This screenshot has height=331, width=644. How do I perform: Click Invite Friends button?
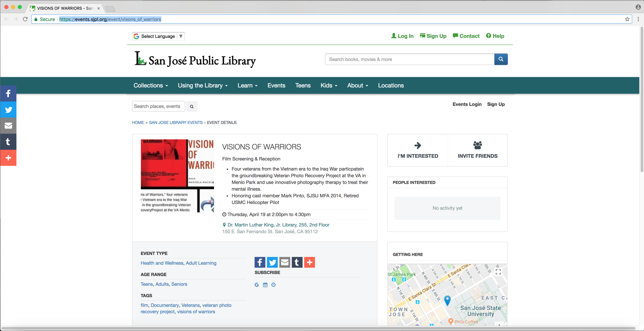[x=477, y=150]
